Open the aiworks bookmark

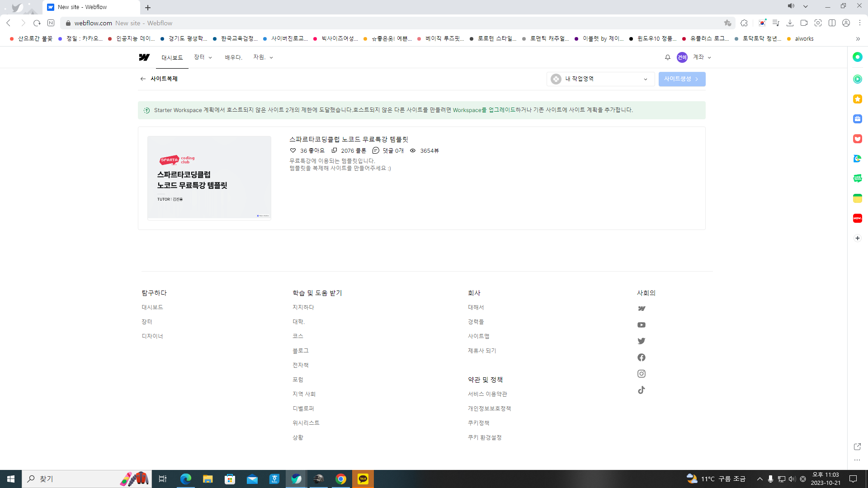[x=800, y=39]
